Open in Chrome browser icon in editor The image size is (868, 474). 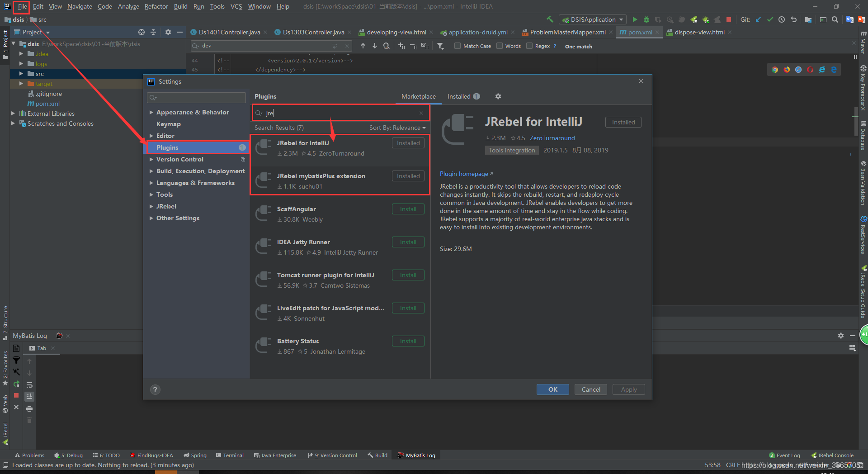[x=775, y=70]
